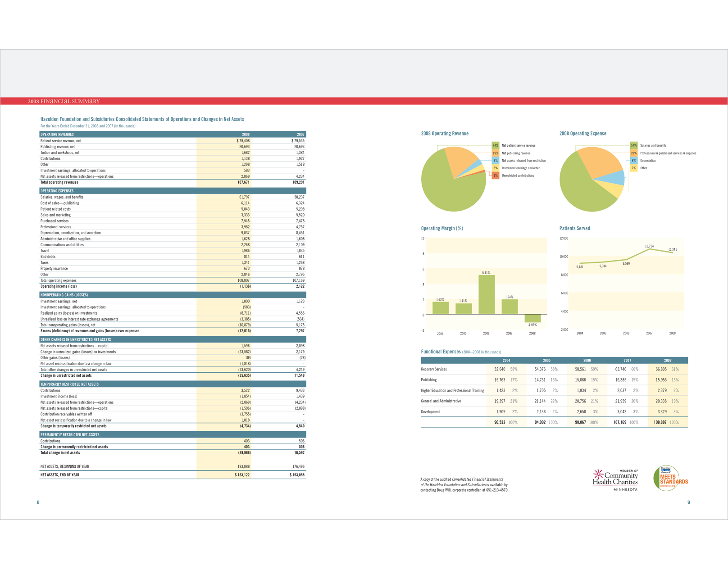Select the Nonoperating Gains (Losses) section header
The width and height of the screenshot is (728, 569).
(173, 295)
